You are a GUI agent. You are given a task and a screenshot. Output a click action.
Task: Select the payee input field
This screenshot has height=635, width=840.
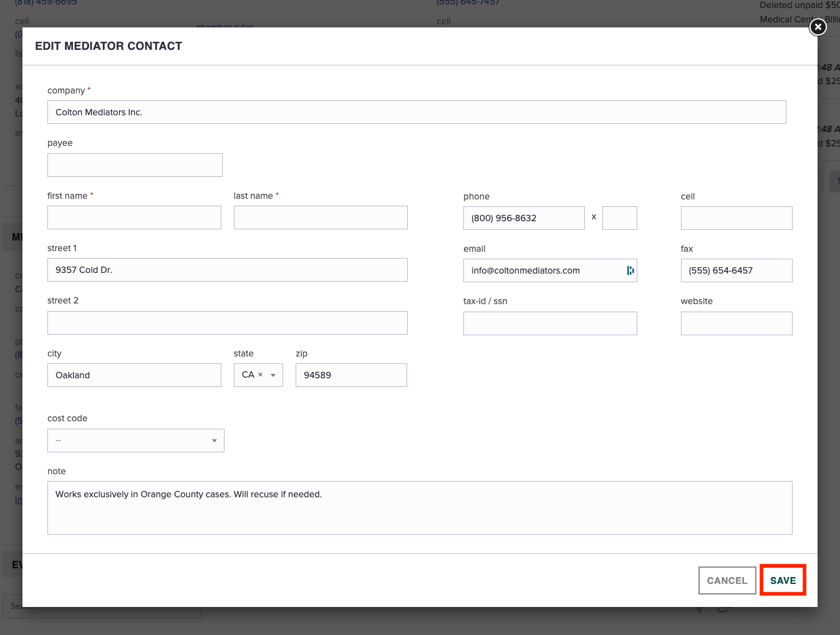click(135, 165)
